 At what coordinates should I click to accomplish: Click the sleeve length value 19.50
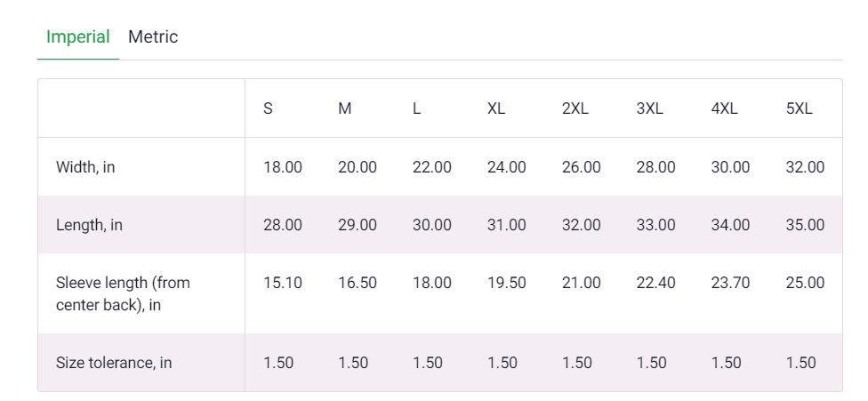(x=507, y=283)
